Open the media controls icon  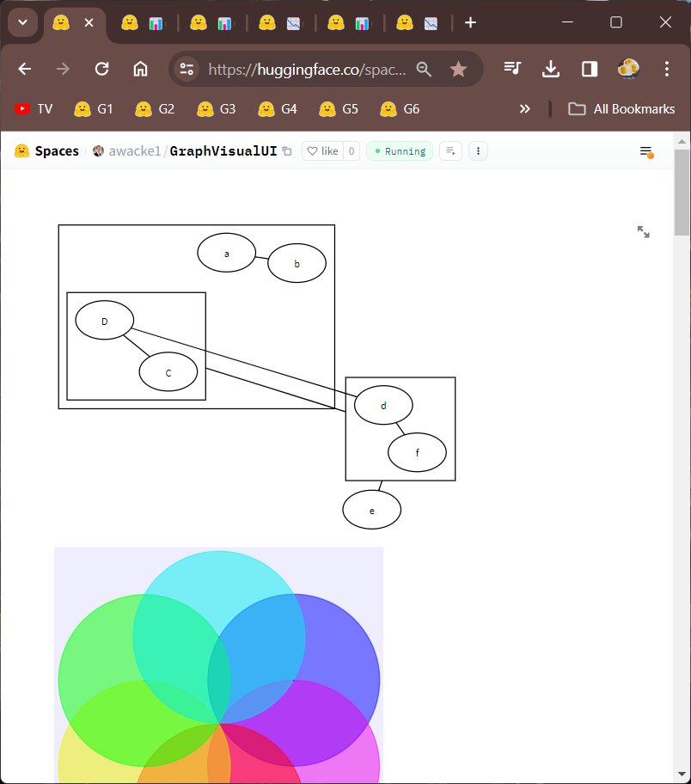pyautogui.click(x=513, y=70)
